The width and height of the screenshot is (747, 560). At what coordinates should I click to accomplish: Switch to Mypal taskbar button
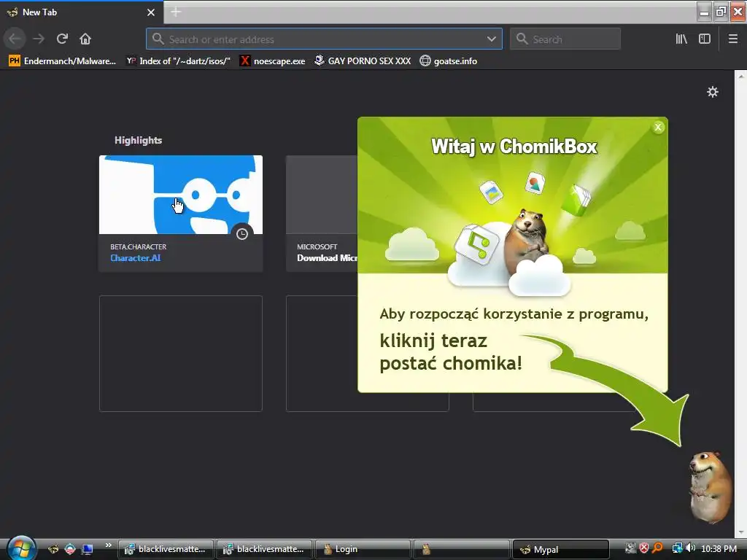coord(561,549)
